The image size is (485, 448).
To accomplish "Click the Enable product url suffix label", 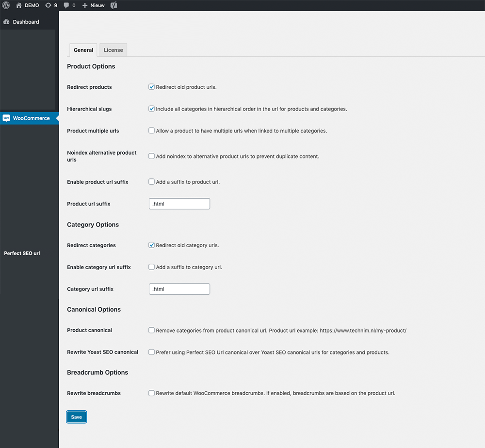I will (97, 182).
